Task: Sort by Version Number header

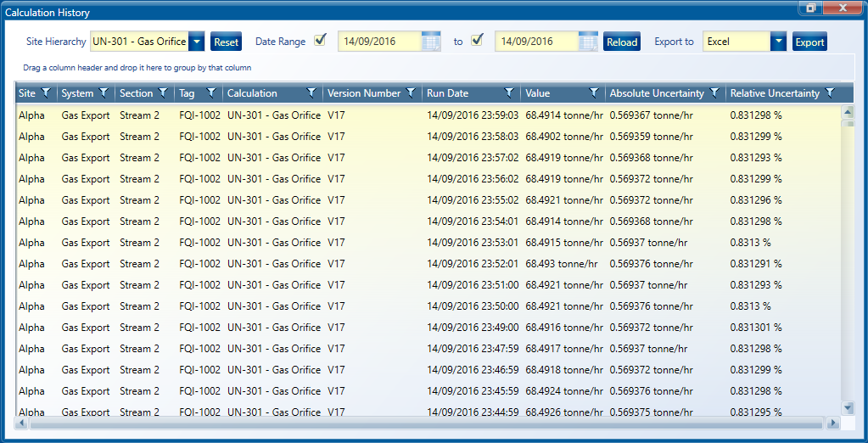Action: [364, 93]
